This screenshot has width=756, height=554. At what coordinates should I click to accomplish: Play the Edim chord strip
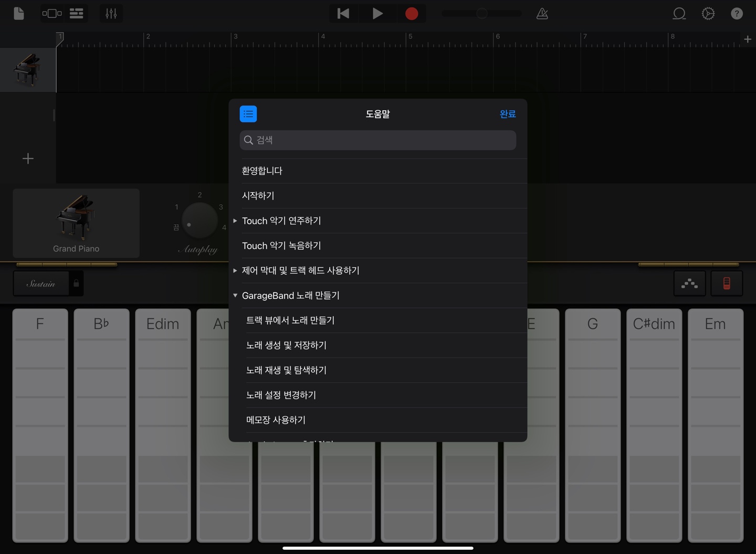coord(163,425)
